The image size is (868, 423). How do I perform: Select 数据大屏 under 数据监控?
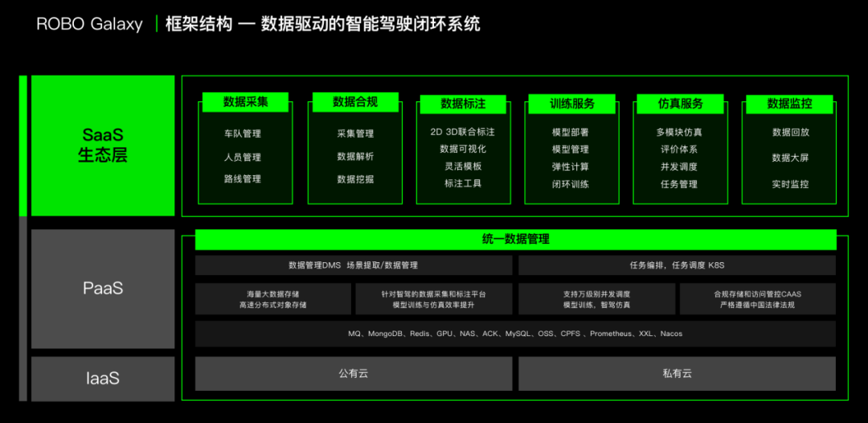coord(791,158)
